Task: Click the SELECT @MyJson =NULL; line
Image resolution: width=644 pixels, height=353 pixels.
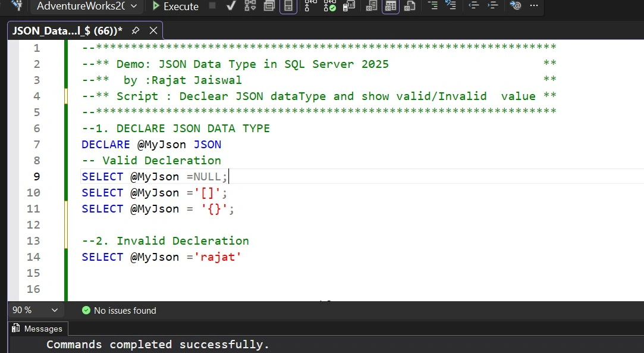Action: tap(155, 177)
